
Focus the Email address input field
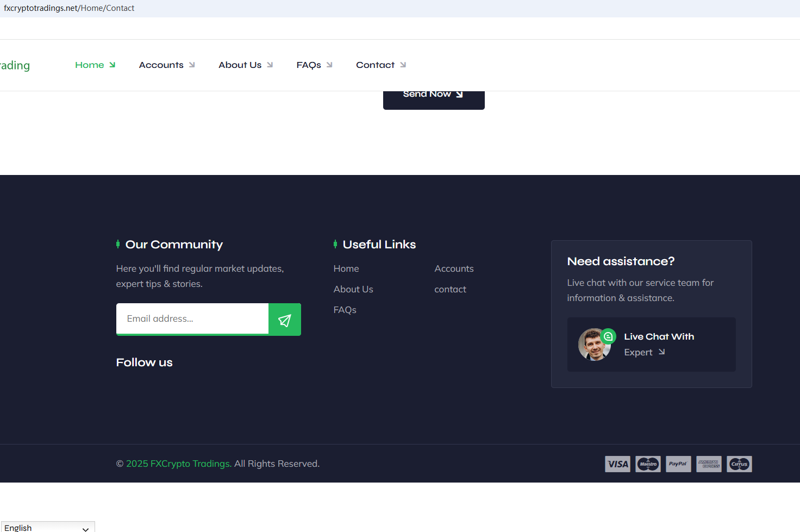(192, 319)
